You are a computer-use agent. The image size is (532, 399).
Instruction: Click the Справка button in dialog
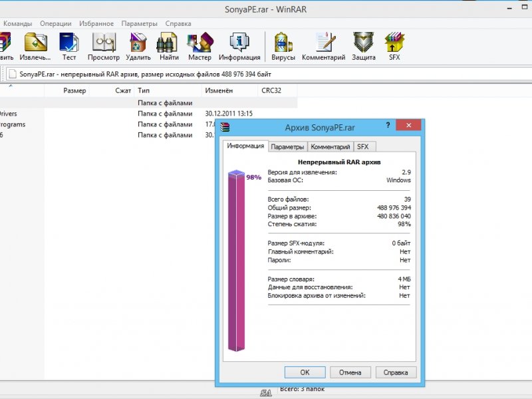(396, 372)
